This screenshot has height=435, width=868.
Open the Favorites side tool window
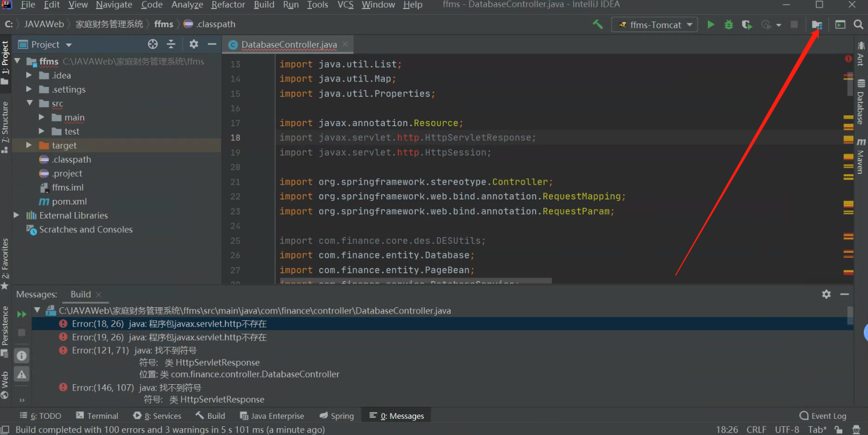click(5, 264)
